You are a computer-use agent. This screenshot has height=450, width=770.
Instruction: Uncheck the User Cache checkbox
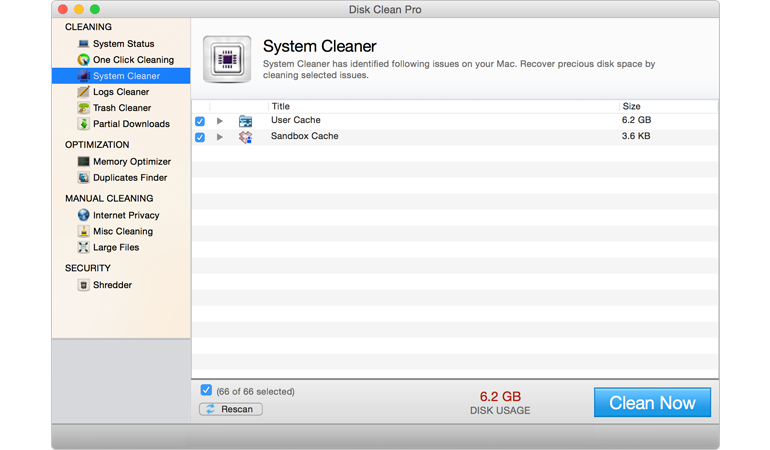tap(200, 121)
